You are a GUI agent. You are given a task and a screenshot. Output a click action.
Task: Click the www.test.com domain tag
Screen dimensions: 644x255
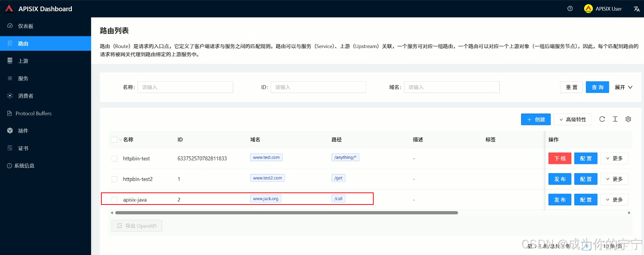tap(266, 157)
